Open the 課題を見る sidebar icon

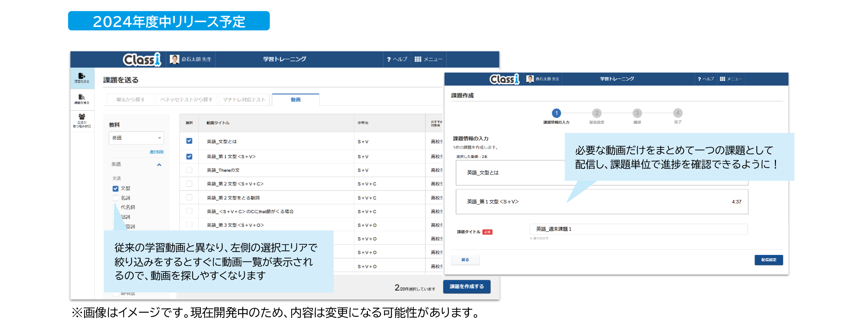pos(82,99)
